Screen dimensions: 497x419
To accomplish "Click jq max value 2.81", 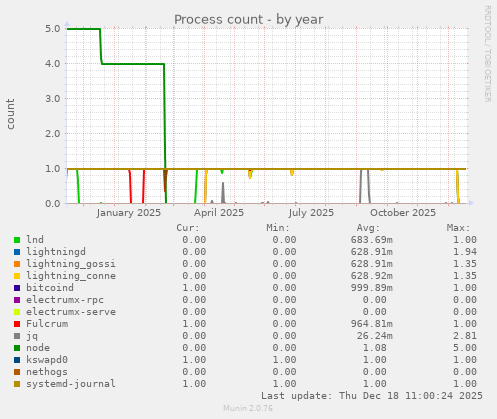I will tap(465, 336).
